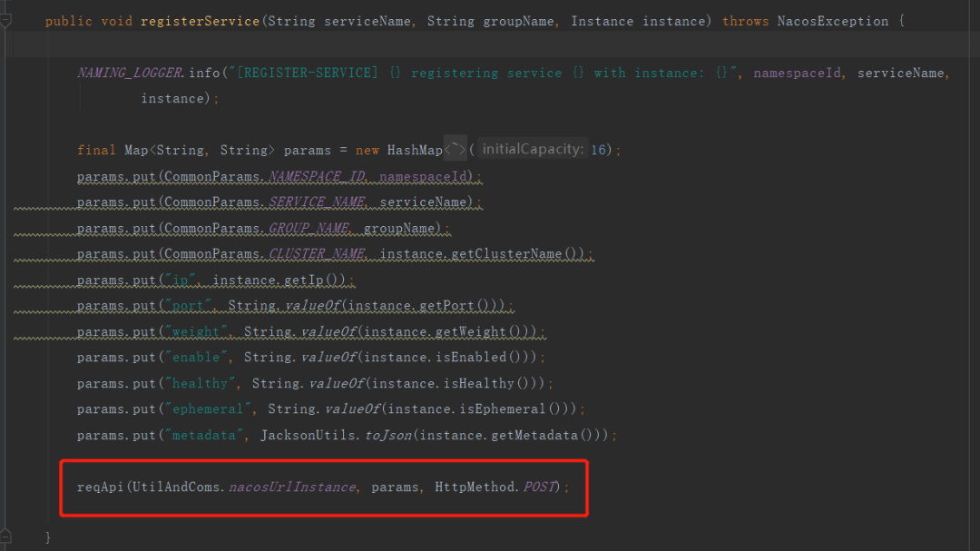Click the GROUP_NAME constant
980x551 pixels.
[x=309, y=228]
